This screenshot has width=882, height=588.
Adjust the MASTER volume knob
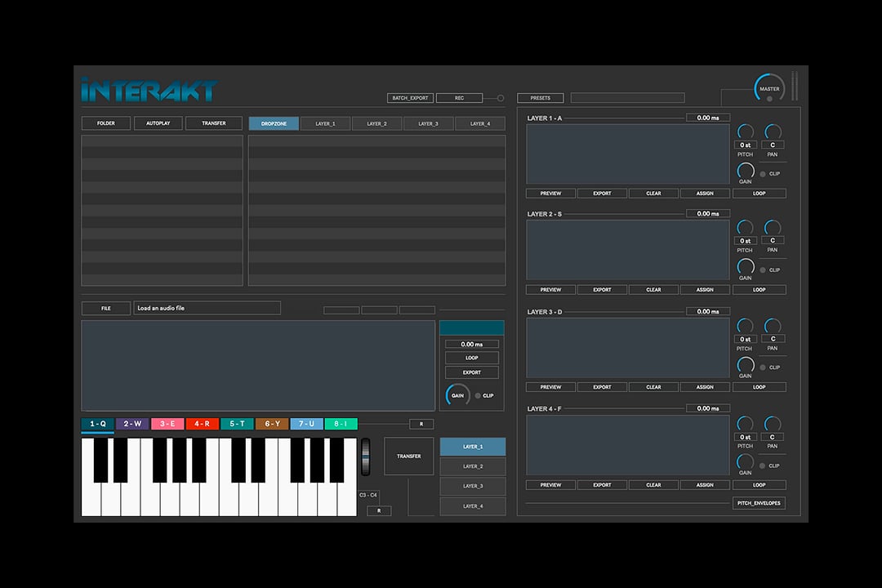769,87
